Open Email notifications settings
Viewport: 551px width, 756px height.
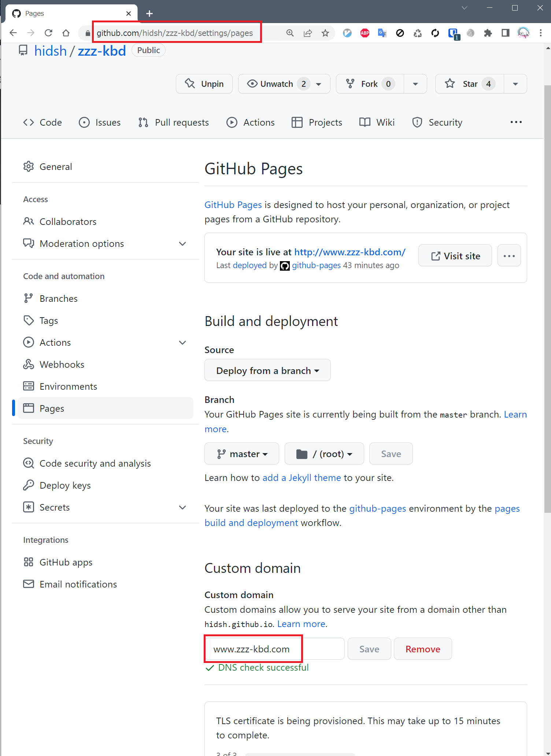106,584
